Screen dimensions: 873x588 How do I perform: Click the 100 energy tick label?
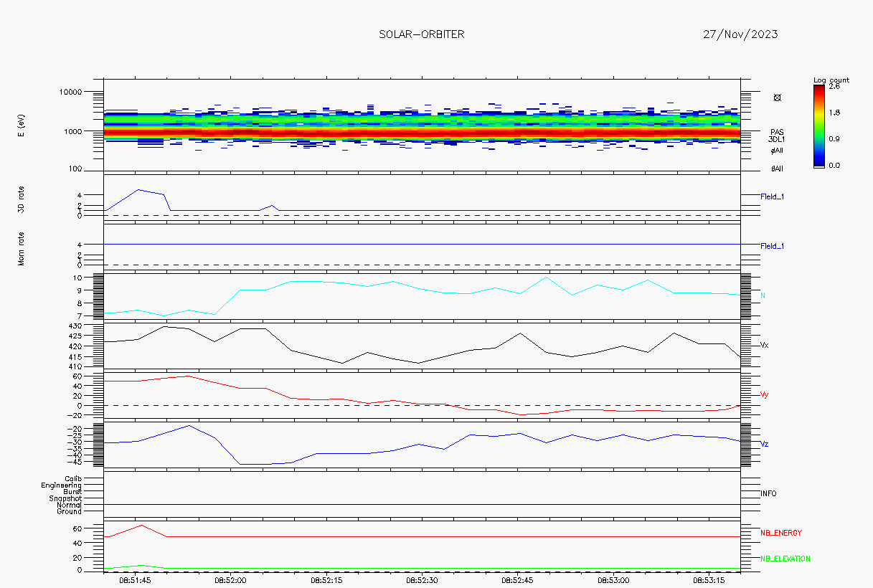coord(75,170)
